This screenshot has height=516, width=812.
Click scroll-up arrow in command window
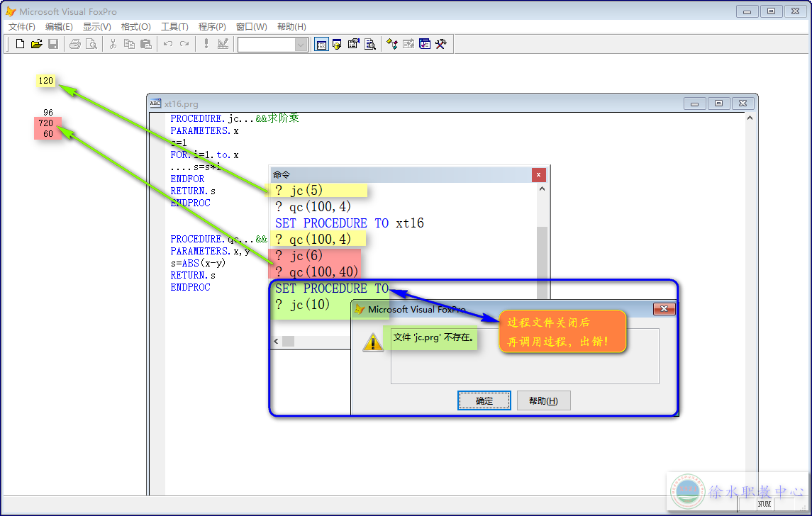(542, 189)
